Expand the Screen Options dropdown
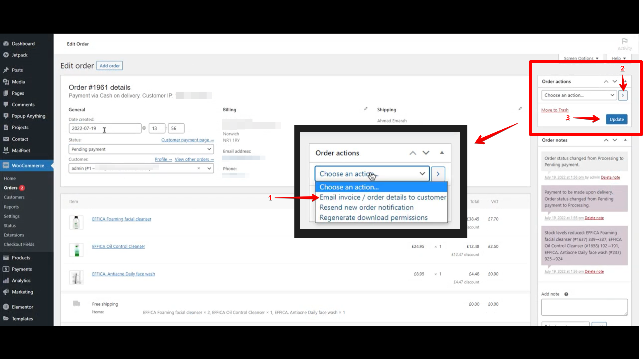 point(581,58)
